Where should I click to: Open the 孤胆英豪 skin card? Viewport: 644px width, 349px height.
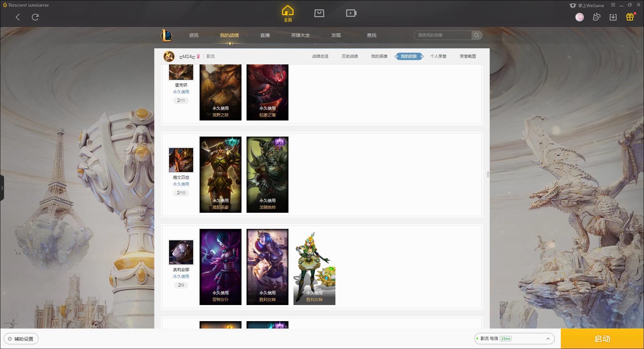pos(220,174)
